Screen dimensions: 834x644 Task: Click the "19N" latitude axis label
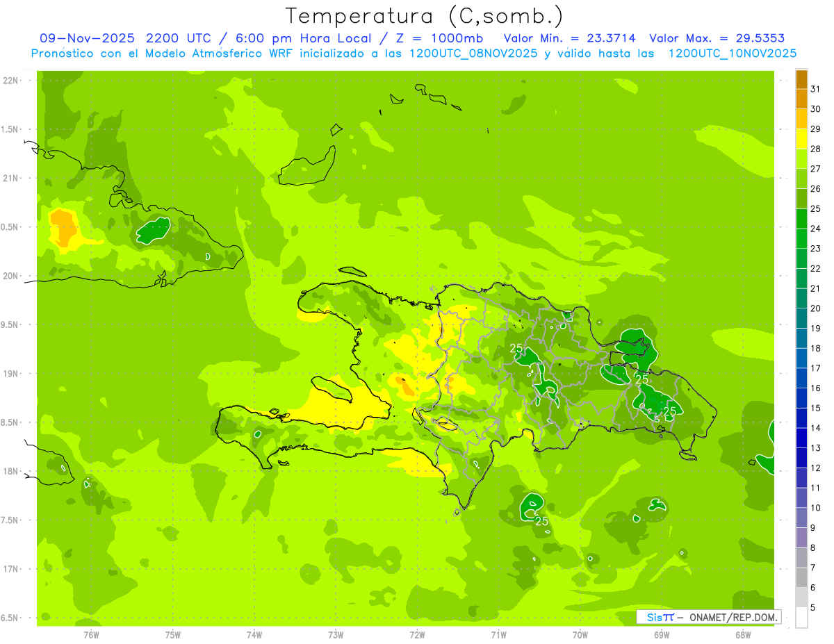(x=10, y=374)
